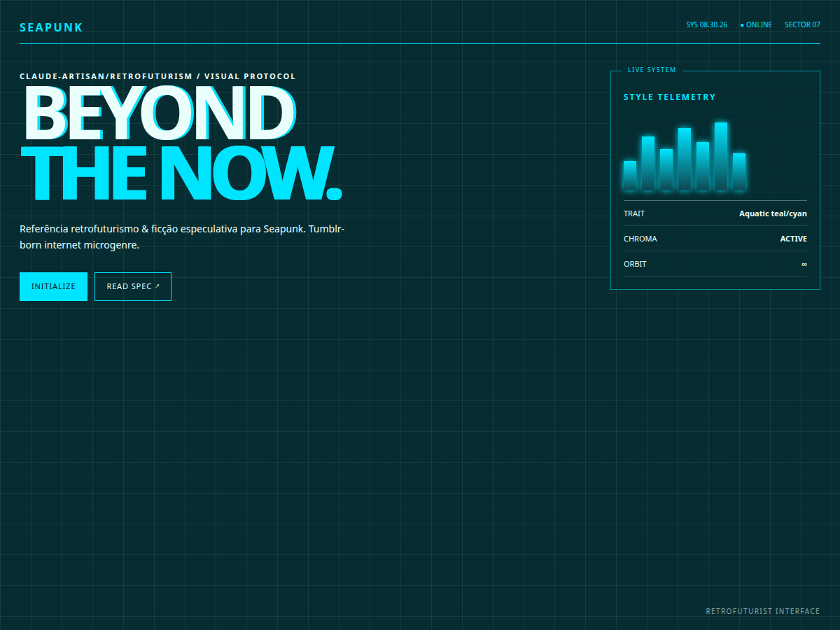Click the tallest telemetry chart bar

[721, 156]
